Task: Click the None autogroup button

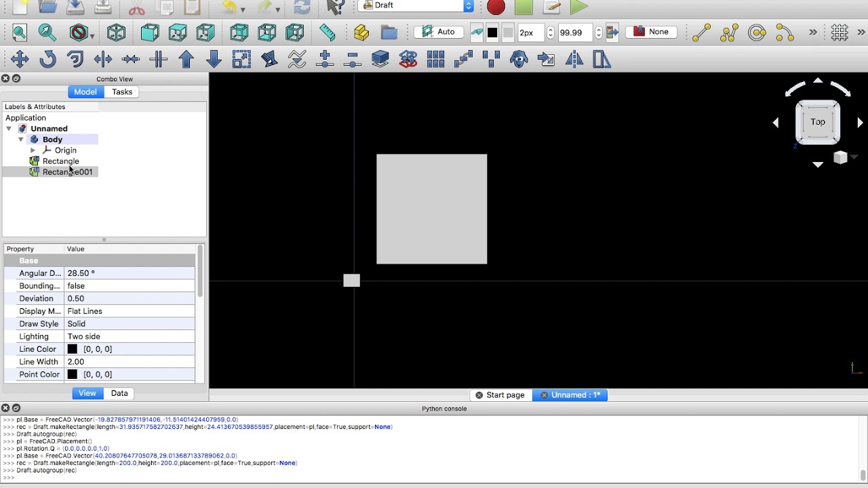Action: coord(651,32)
